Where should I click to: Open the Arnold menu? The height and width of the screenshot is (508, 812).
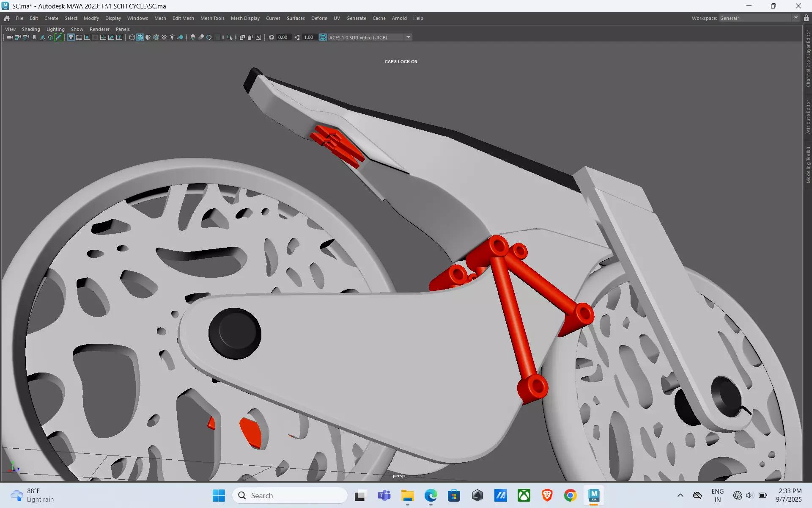[399, 18]
